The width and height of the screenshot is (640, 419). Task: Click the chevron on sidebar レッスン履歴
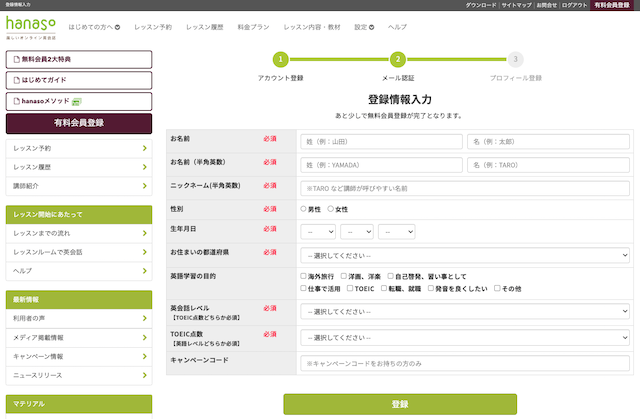tap(144, 167)
